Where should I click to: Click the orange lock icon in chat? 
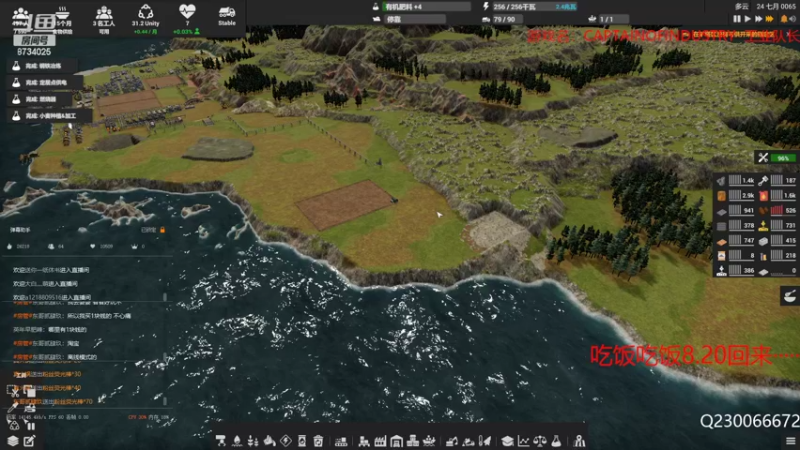pos(162,230)
